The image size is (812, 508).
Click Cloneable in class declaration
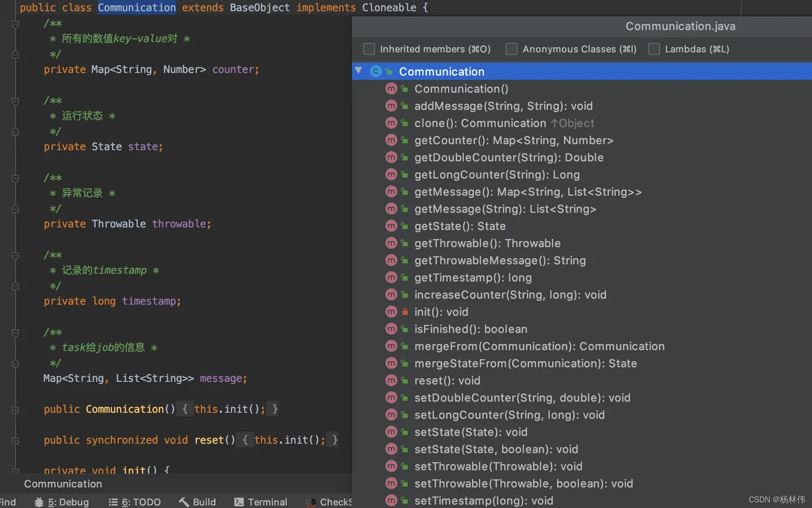(x=389, y=8)
